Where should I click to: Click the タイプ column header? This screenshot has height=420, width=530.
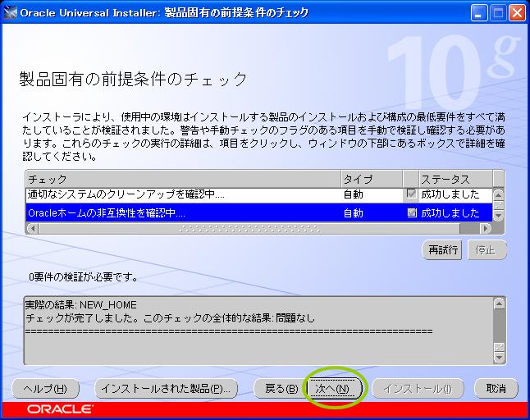(x=372, y=179)
